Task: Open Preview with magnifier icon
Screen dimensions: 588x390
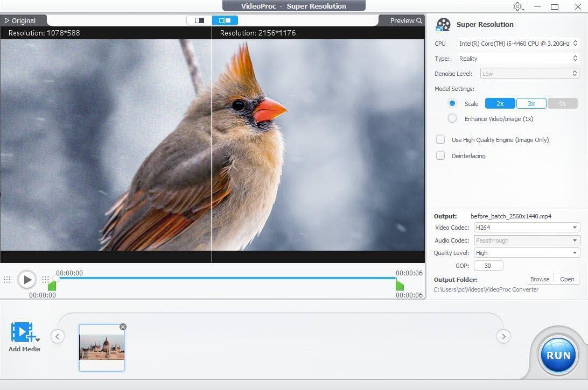Action: click(406, 20)
